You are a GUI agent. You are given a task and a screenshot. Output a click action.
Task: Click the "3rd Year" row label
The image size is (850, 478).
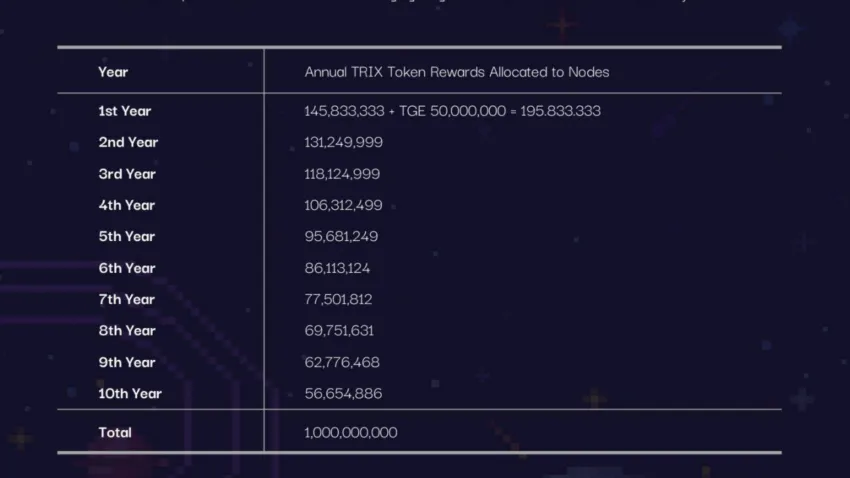(127, 174)
